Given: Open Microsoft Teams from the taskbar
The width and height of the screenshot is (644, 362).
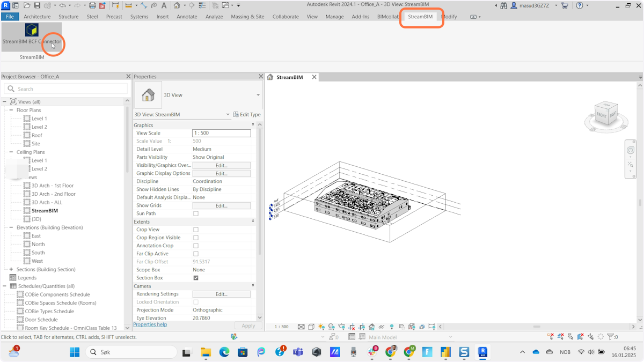Looking at the screenshot, I should tap(297, 352).
